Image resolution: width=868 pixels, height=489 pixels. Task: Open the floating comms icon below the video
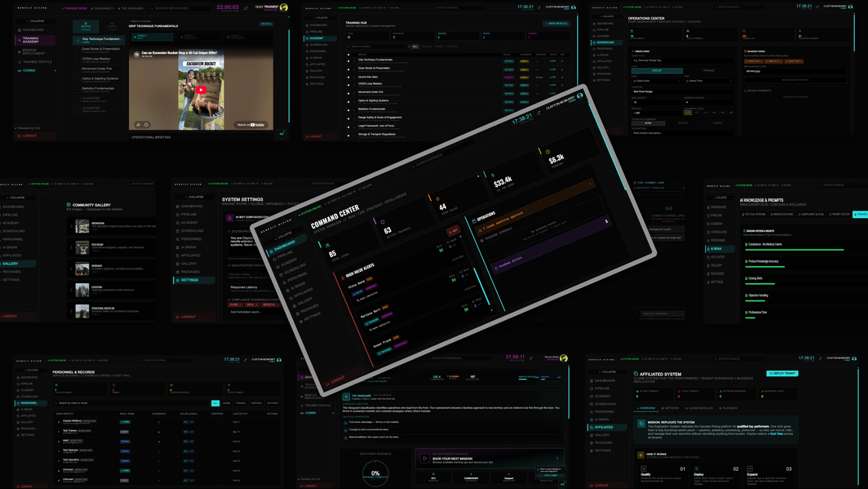tap(281, 133)
